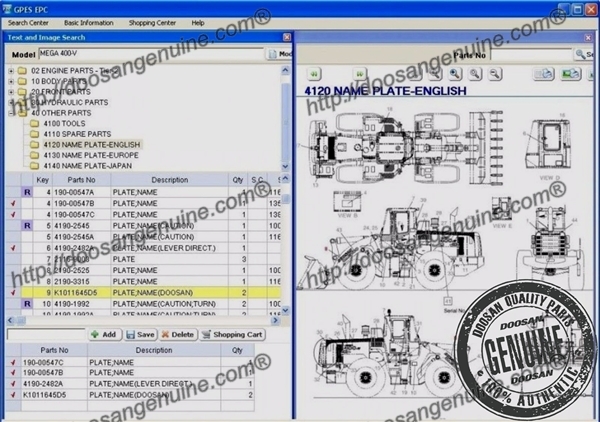Viewport: 600px width, 422px height.
Task: Collapse the 40 OTHER PARTS tree node
Action: tap(11, 112)
